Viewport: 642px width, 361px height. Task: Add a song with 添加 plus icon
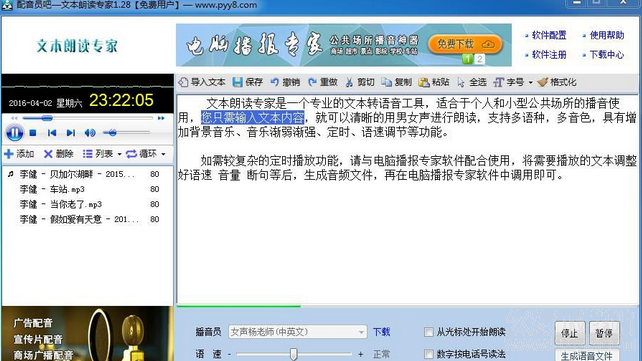19,154
